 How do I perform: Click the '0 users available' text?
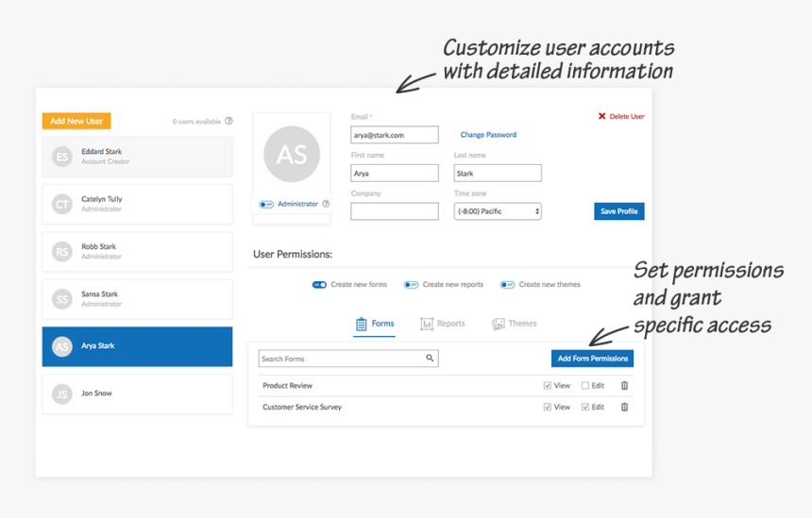196,122
